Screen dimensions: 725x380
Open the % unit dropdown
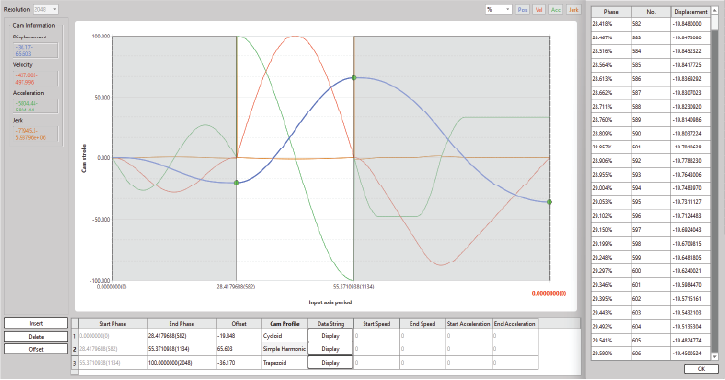pos(498,10)
